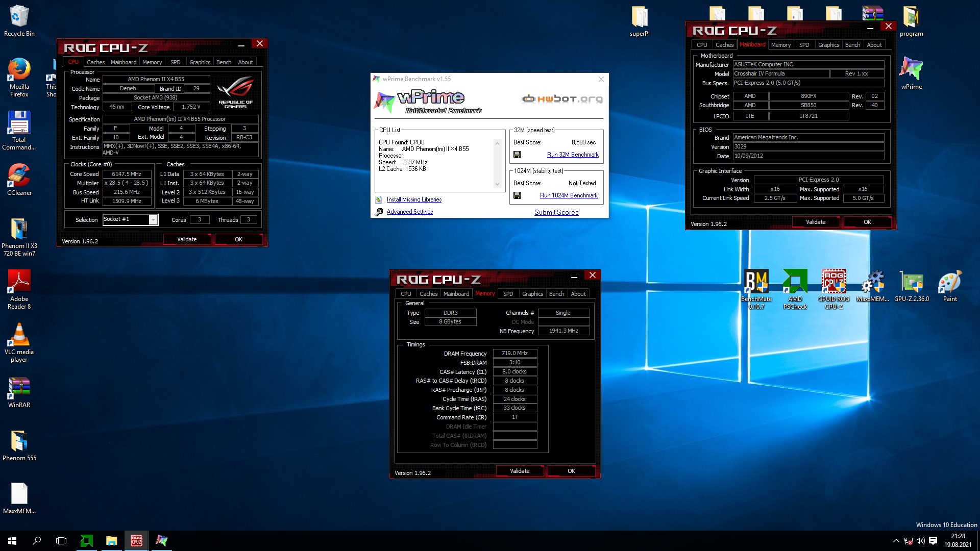The image size is (980, 551).
Task: Open Install Missing Libraries link
Action: coord(414,199)
